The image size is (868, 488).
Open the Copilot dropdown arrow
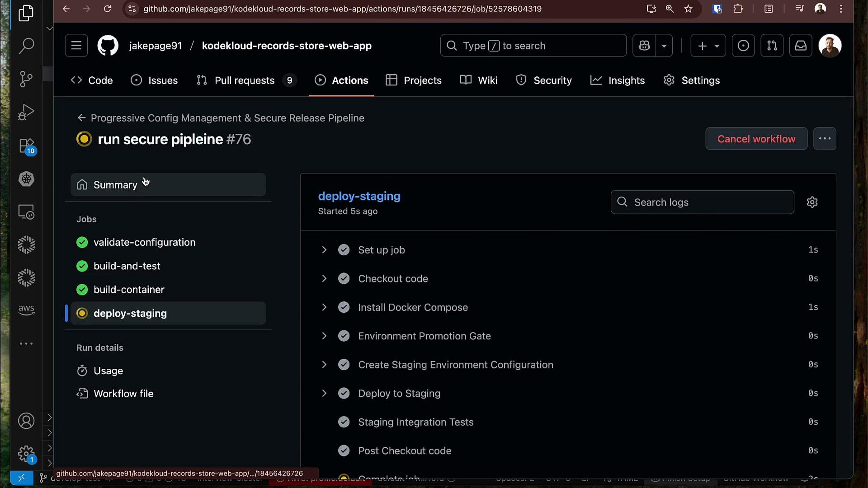(x=664, y=46)
